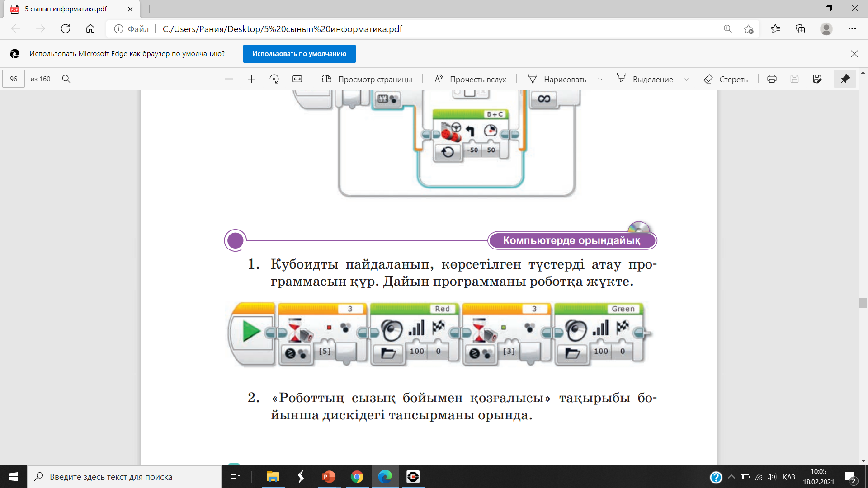This screenshot has height=488, width=868.
Task: Add this page to favorites
Action: 748,29
